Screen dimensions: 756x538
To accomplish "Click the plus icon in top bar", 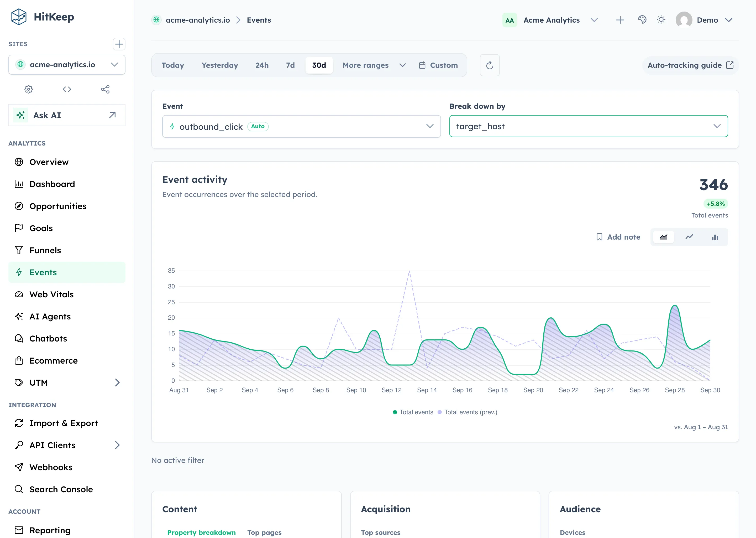I will (x=620, y=20).
